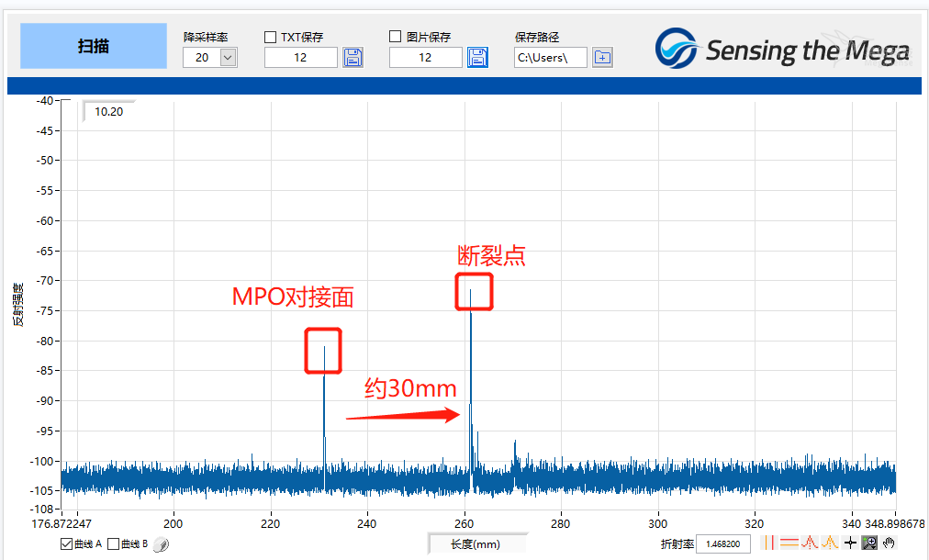Image resolution: width=929 pixels, height=560 pixels.
Task: Select the 降采样率 value field showing 20
Action: tap(202, 58)
